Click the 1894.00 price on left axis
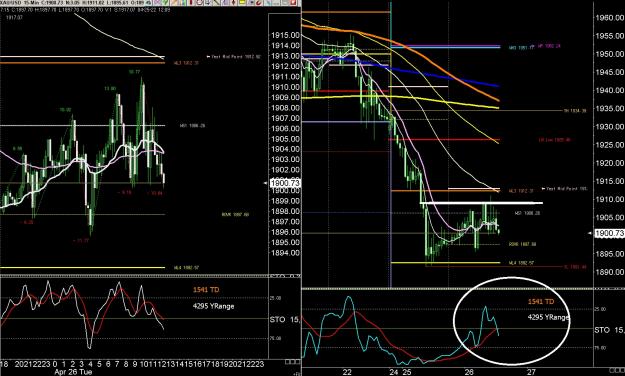 [x=285, y=253]
